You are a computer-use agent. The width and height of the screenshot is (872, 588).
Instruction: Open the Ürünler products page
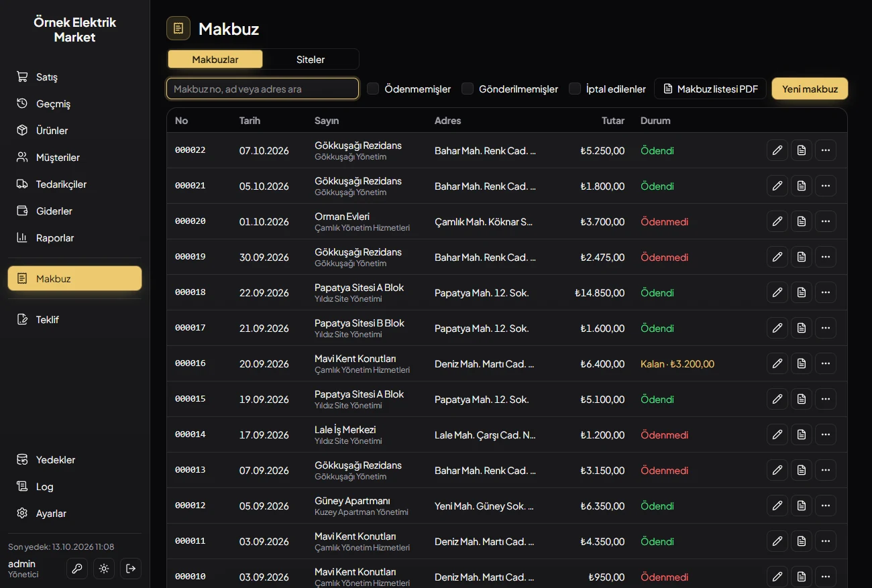coord(74,131)
